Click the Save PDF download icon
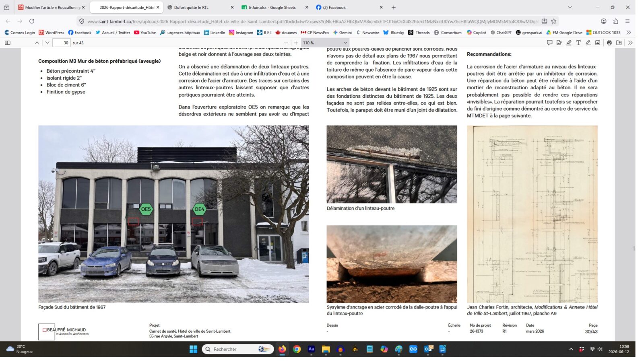The width and height of the screenshot is (644, 362). pyautogui.click(x=619, y=43)
